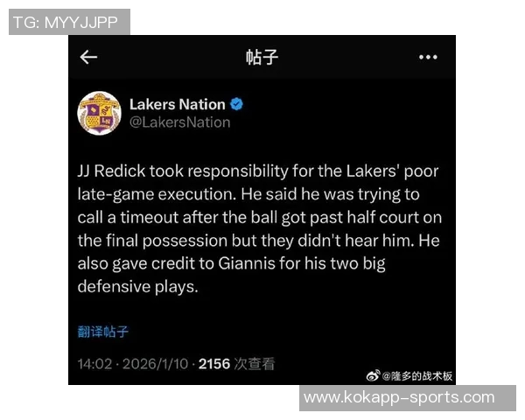
Task: Click the 'JJ Redick' text in the post
Action: tap(111, 171)
